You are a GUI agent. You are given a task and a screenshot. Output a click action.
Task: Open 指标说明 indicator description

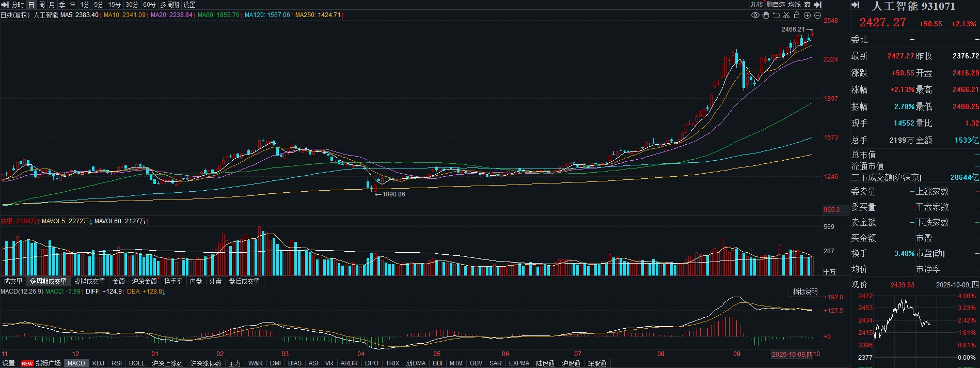pos(805,292)
